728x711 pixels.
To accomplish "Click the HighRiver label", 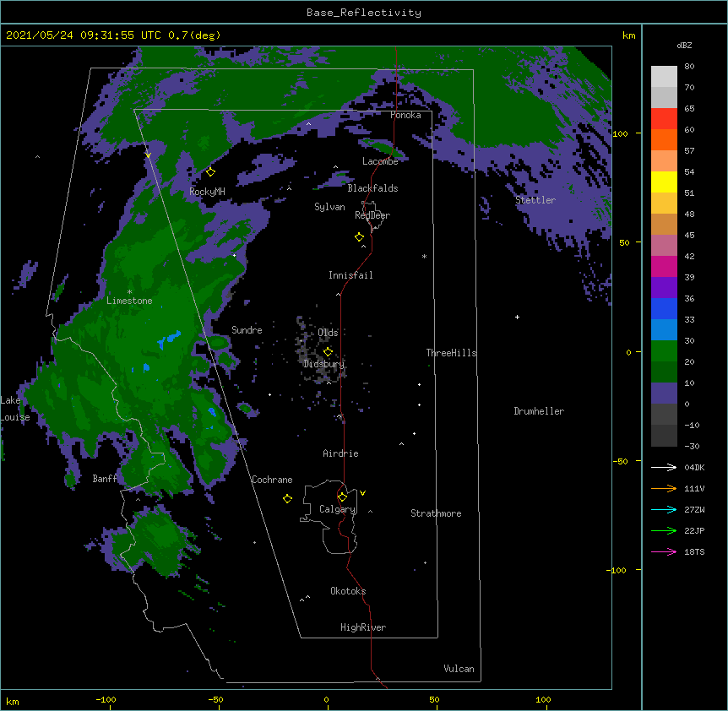I will tap(363, 627).
